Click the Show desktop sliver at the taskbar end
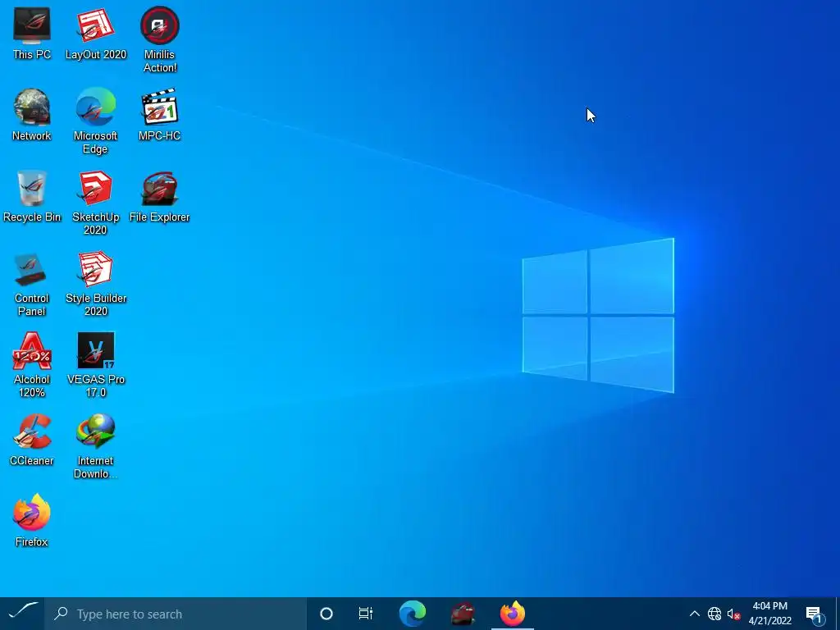 click(x=838, y=614)
